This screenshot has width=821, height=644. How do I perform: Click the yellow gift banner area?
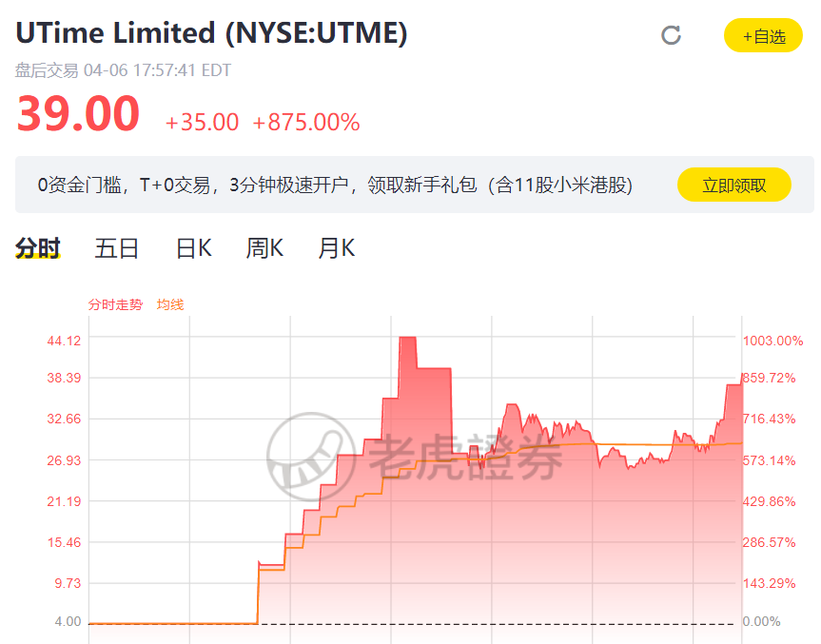click(x=409, y=185)
